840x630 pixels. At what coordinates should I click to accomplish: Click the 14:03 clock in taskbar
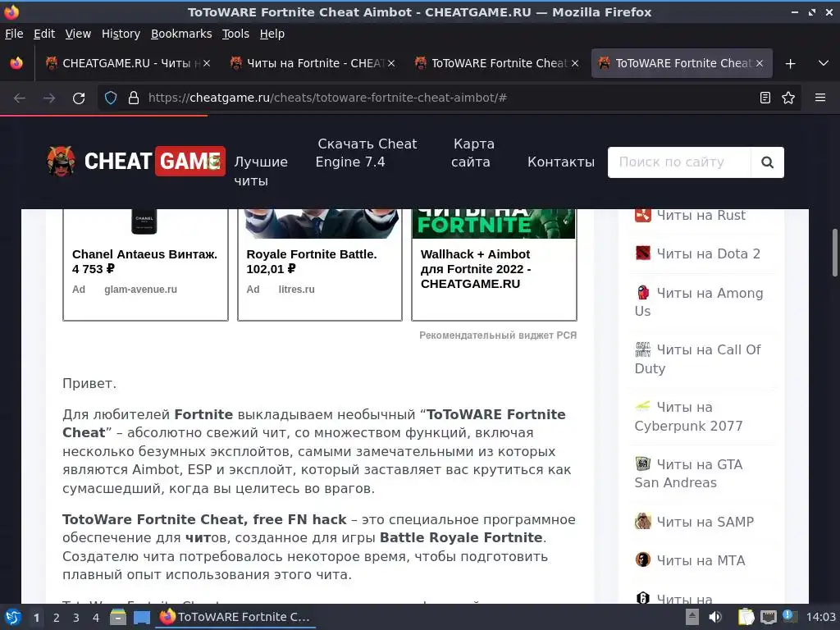820,617
